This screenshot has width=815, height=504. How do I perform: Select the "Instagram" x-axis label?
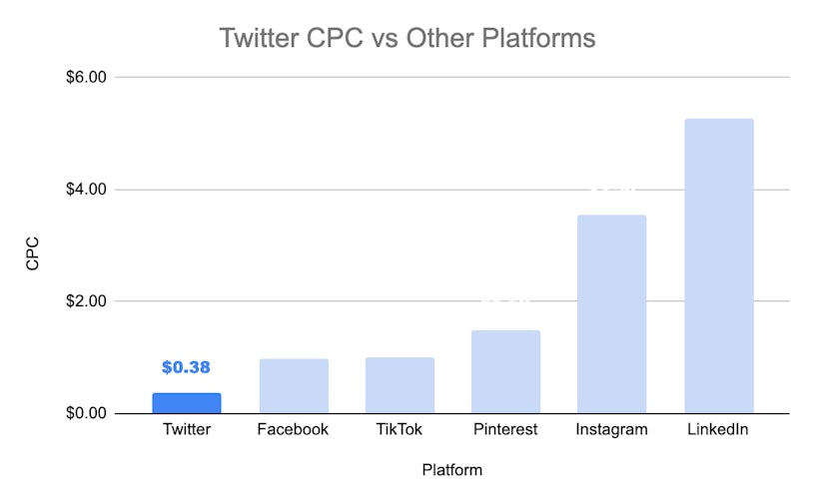point(611,430)
